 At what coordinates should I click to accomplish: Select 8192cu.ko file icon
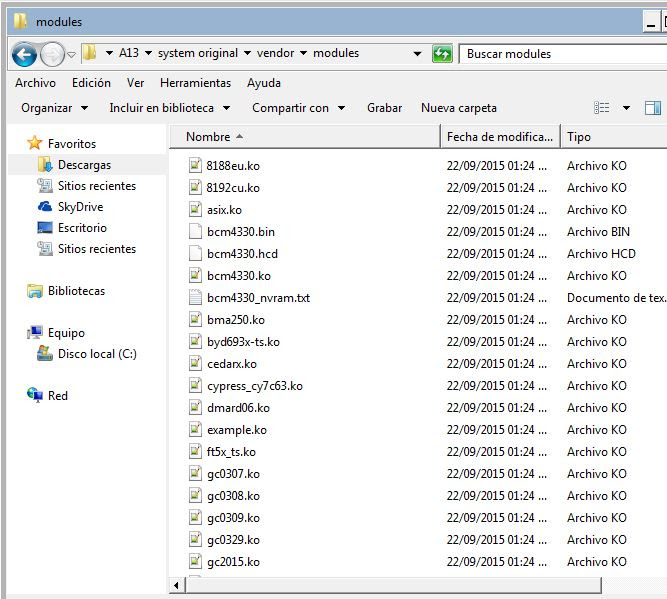tap(195, 187)
